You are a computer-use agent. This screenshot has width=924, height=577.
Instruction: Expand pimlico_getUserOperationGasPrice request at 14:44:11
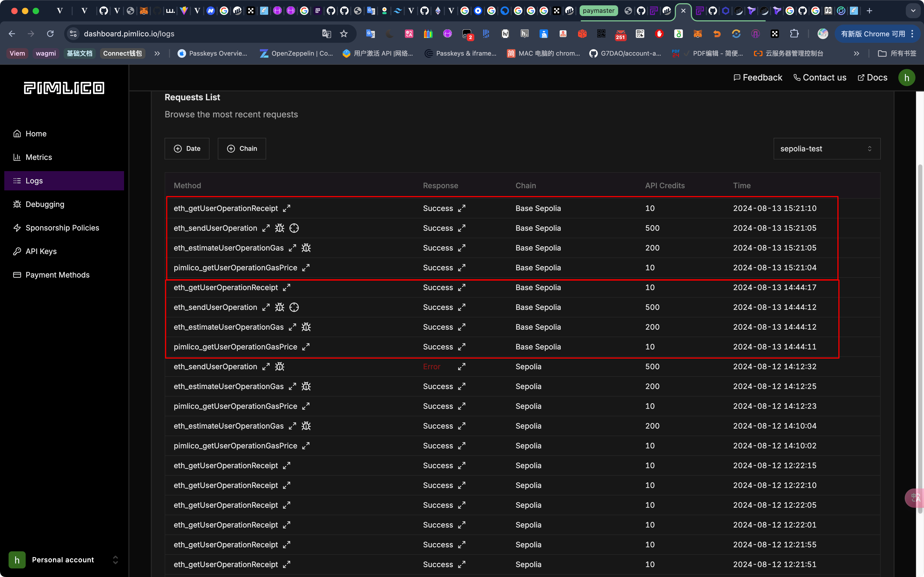click(x=306, y=347)
